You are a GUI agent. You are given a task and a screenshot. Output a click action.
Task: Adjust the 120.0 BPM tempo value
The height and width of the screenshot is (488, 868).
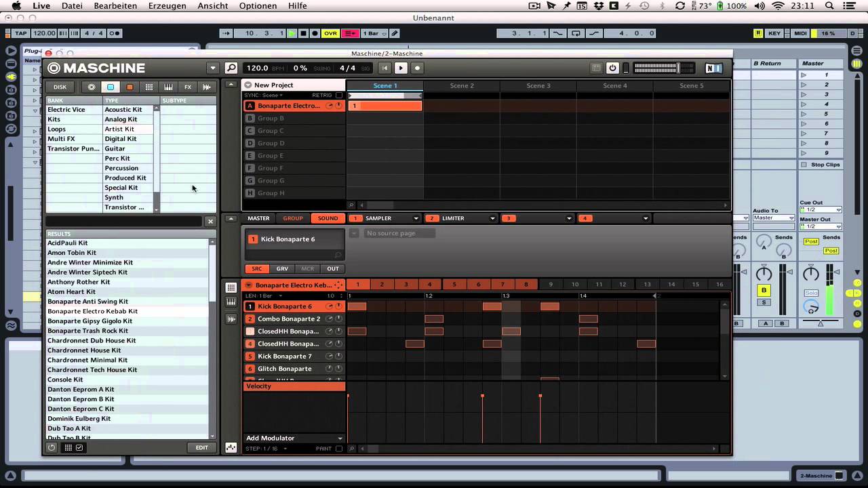click(257, 68)
